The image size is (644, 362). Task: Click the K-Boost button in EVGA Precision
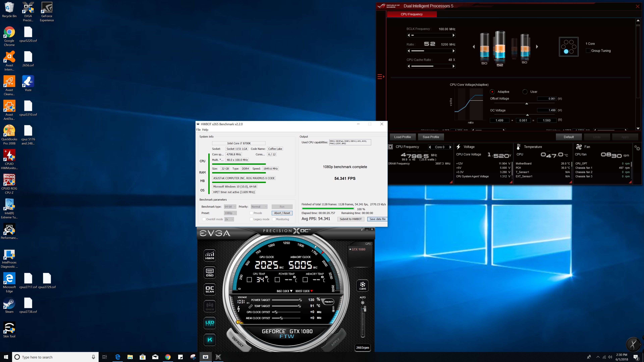coord(209,340)
